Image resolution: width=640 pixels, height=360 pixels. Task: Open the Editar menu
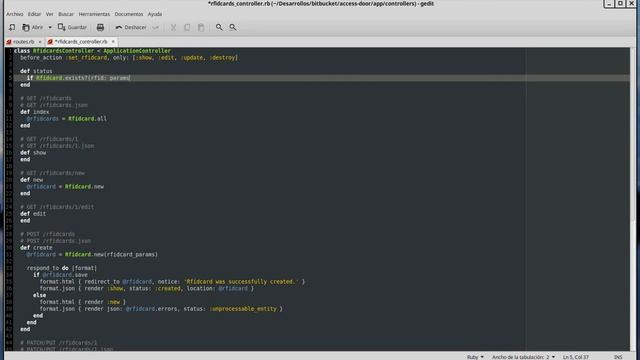(x=34, y=14)
